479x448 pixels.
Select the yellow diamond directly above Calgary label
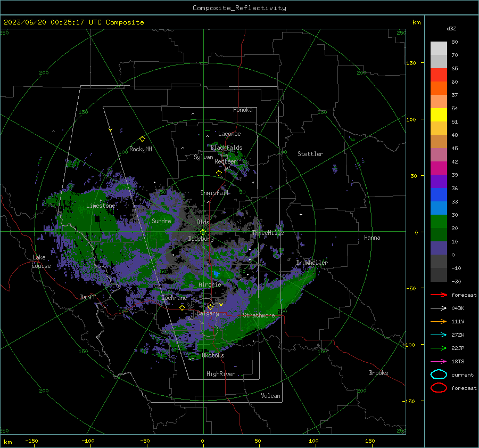[x=210, y=307]
